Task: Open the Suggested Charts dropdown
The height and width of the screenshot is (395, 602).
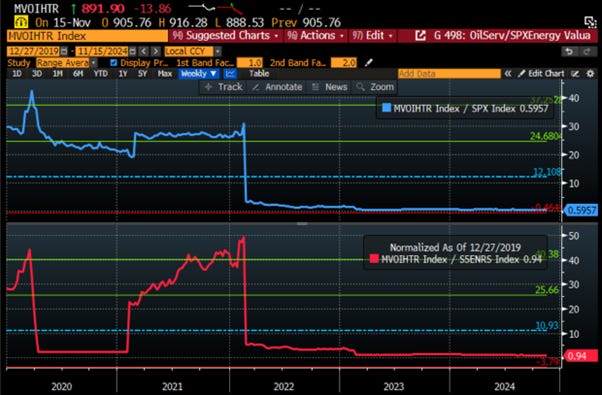Action: [225, 36]
